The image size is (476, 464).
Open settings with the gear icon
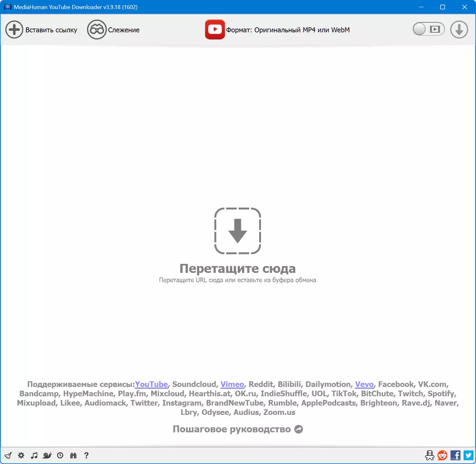point(21,455)
